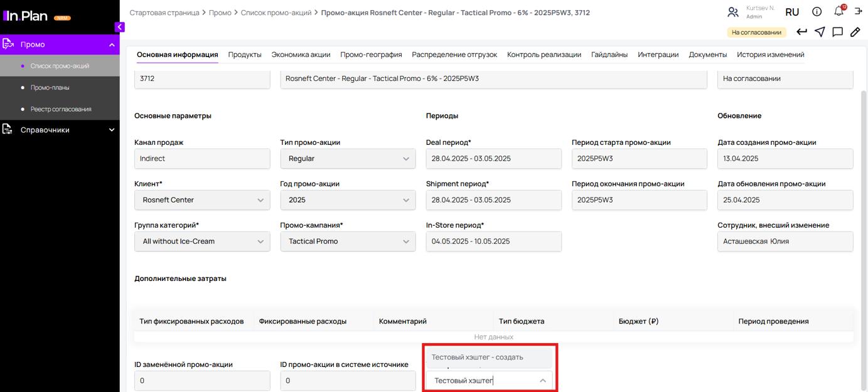
Task: Click the Канал продаж field showing Indirect
Action: click(x=202, y=159)
